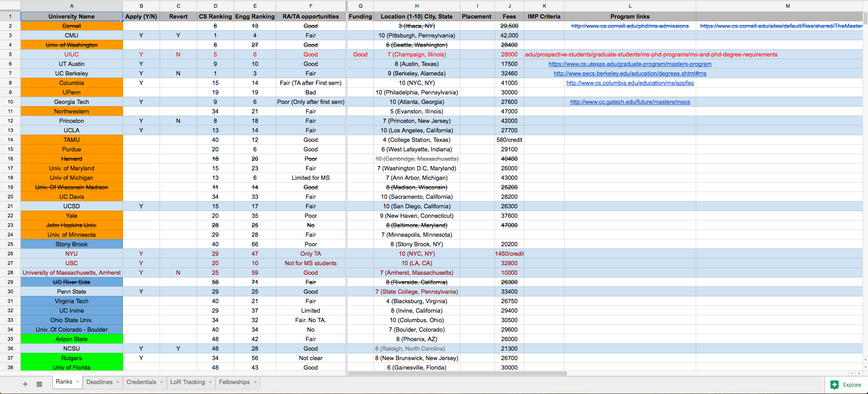
Task: Open the Explore panel
Action: click(x=846, y=385)
